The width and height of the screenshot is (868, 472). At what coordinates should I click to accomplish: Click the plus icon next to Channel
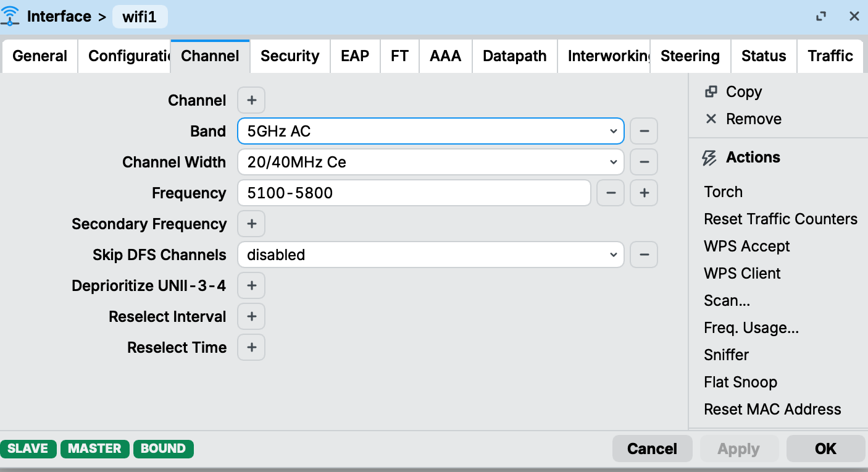click(251, 100)
